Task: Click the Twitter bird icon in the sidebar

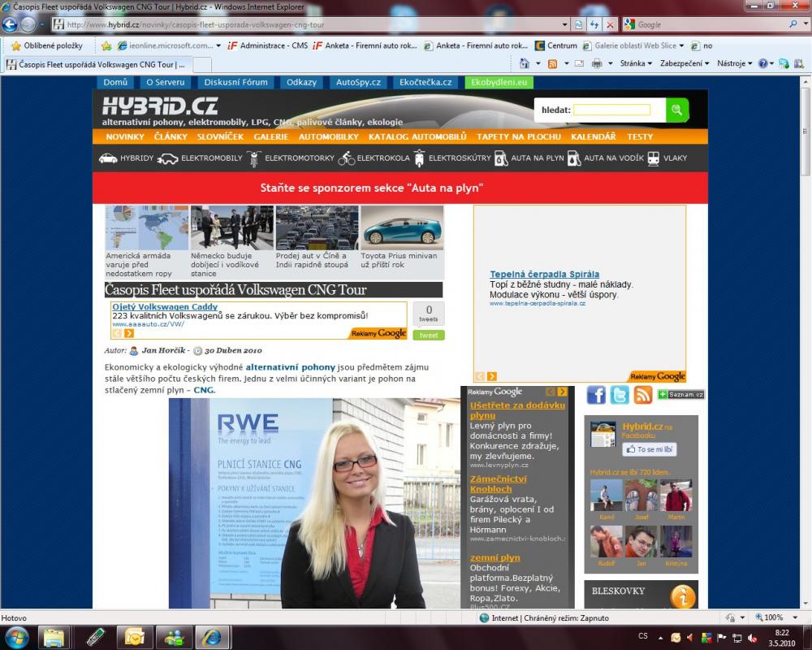Action: click(620, 395)
